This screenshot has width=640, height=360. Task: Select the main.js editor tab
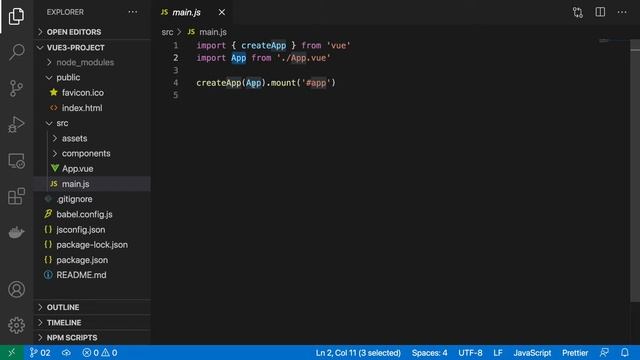(x=186, y=12)
